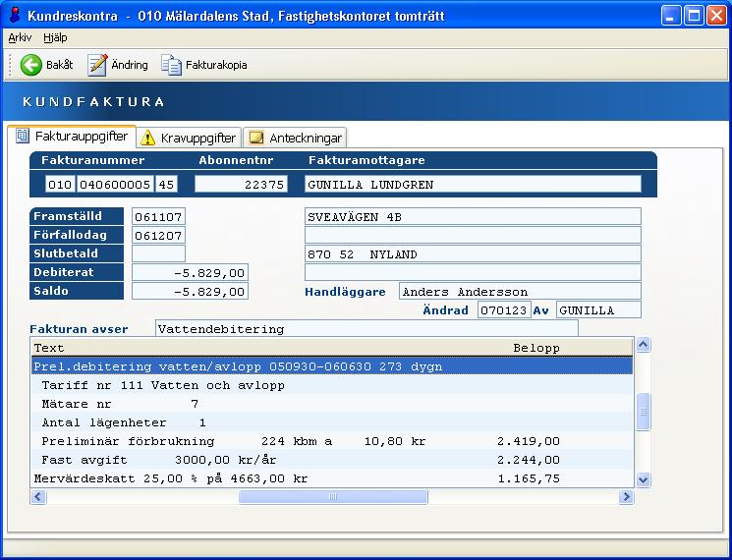The image size is (732, 560).
Task: Select the Tariff nr 111 row
Action: coord(332,385)
